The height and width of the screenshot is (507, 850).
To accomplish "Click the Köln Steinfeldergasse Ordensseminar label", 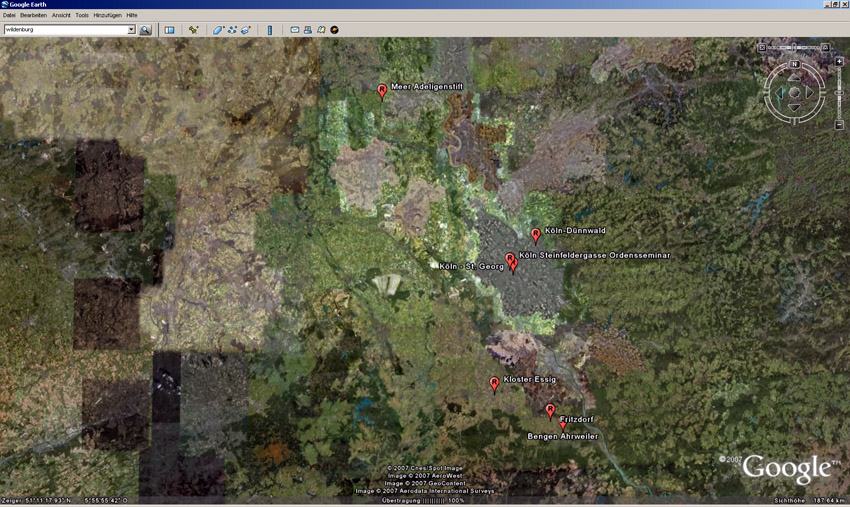I will point(595,255).
